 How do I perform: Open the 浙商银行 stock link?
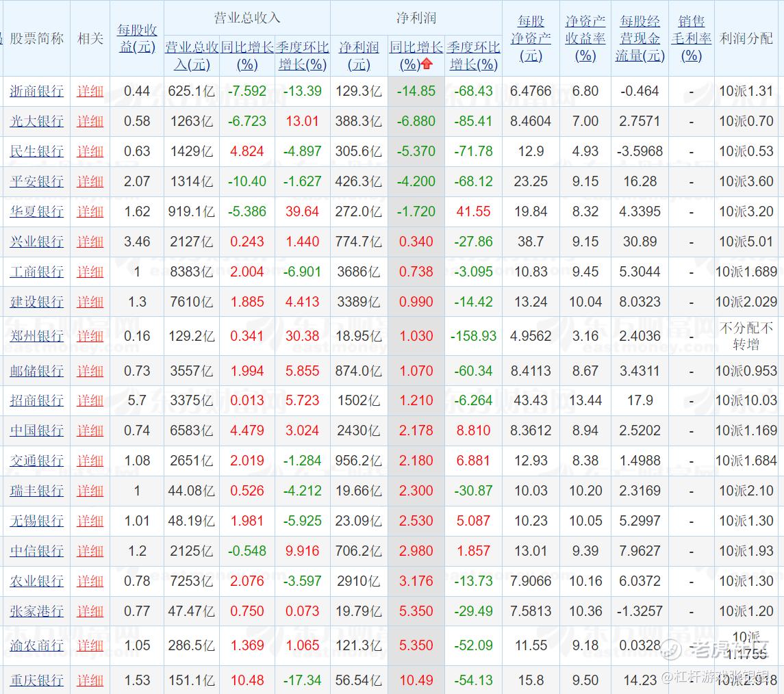tap(36, 91)
